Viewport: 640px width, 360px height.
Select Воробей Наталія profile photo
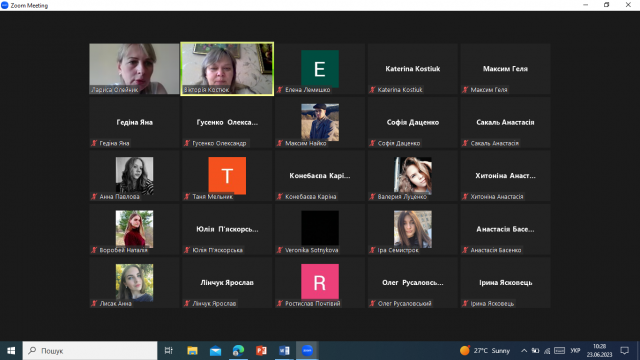(x=134, y=229)
